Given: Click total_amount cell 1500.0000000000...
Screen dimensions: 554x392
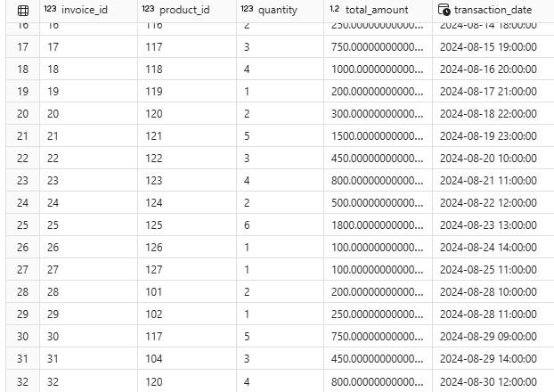Looking at the screenshot, I should 378,135.
